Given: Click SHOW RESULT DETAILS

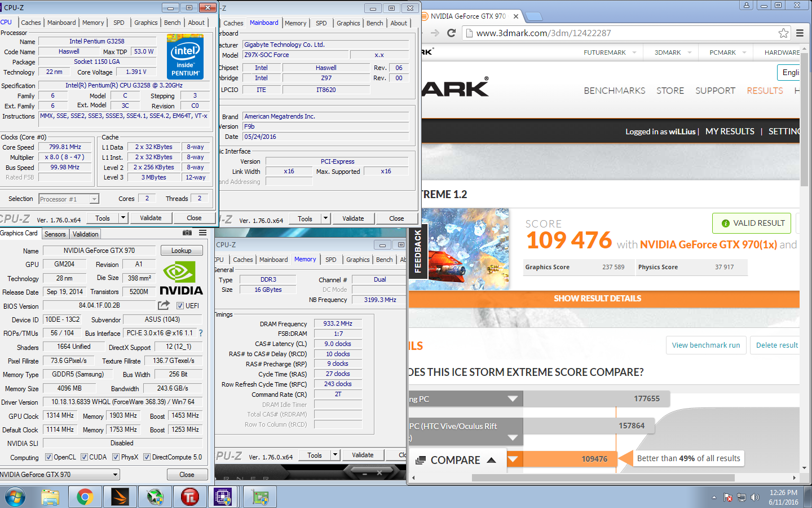Looking at the screenshot, I should 598,299.
